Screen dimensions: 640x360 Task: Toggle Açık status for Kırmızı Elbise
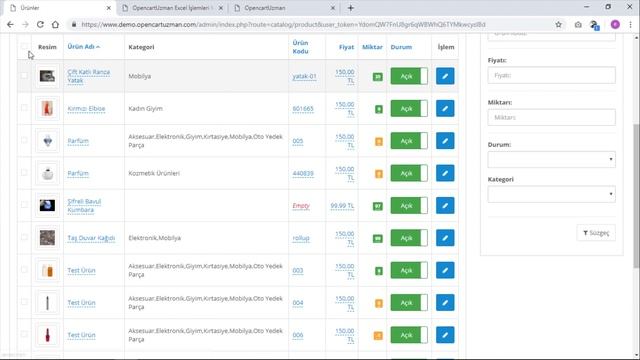409,109
